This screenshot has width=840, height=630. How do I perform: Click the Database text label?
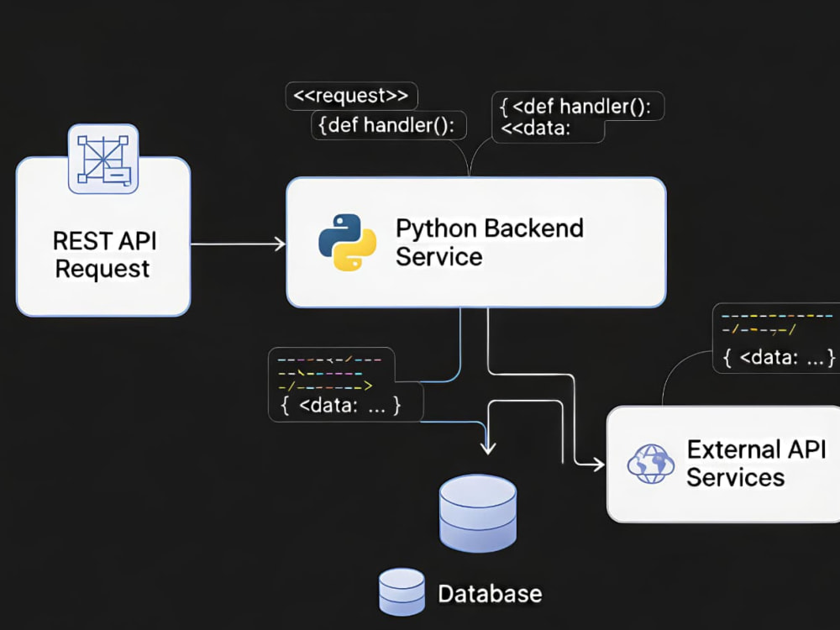[x=490, y=594]
